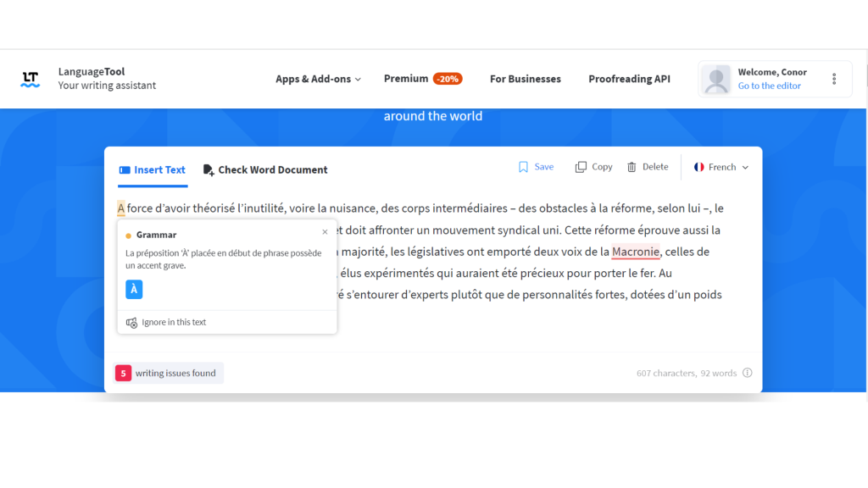868x488 pixels.
Task: Open the Apps & Add-ons dropdown
Action: [318, 78]
